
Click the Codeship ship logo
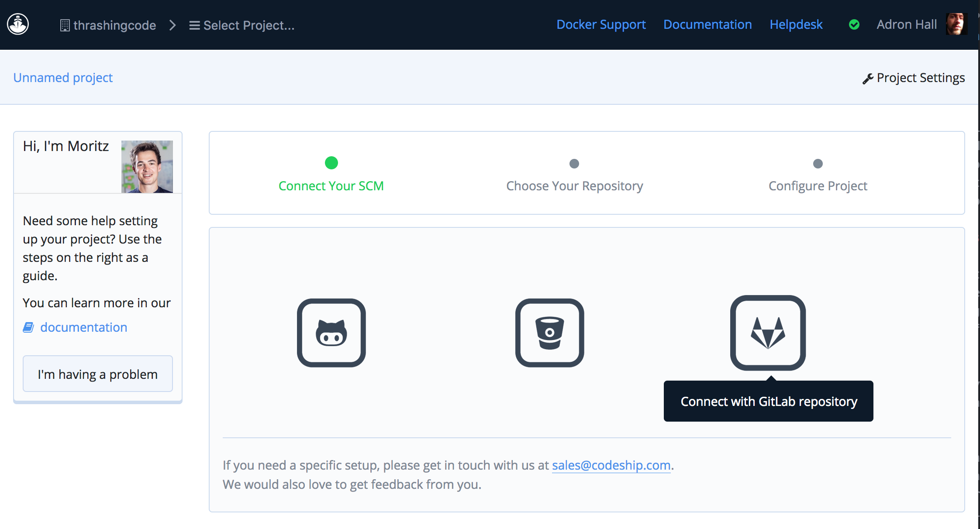click(18, 24)
